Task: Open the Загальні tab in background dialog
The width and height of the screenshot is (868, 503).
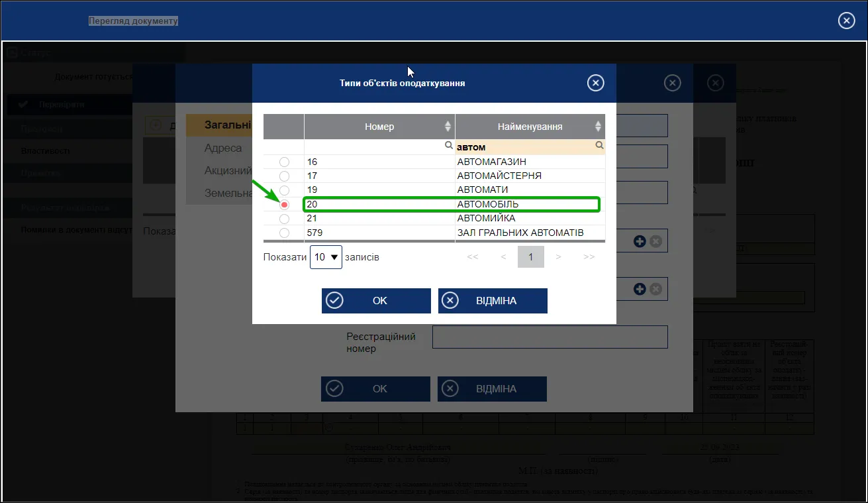Action: point(220,125)
